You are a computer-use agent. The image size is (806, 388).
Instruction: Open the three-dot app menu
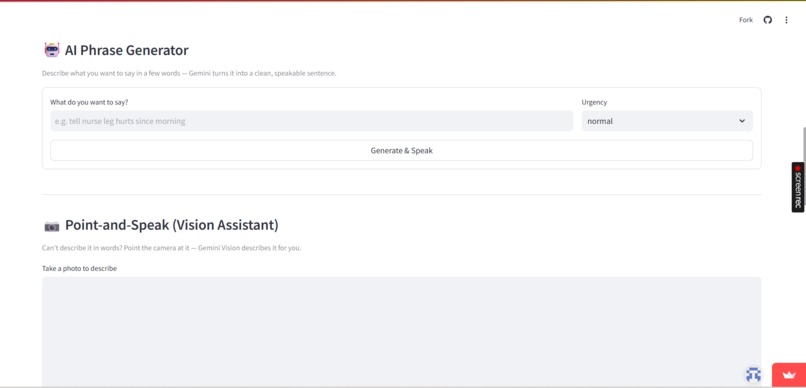tap(786, 20)
